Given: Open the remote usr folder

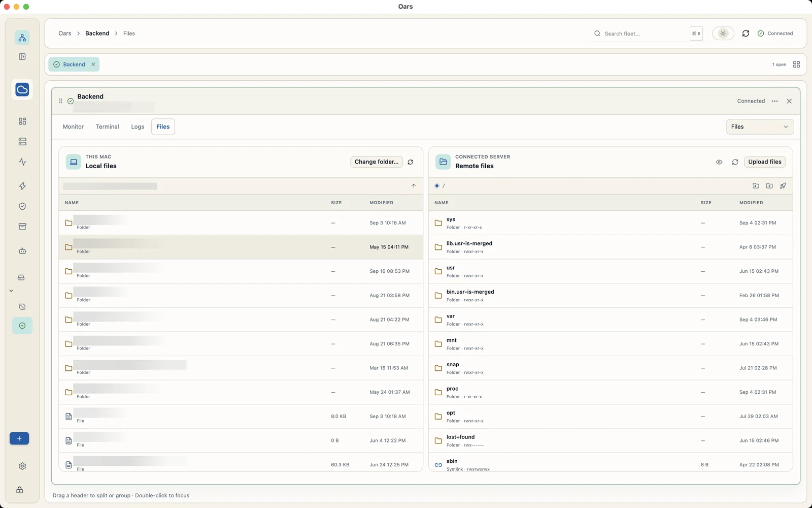Looking at the screenshot, I should pyautogui.click(x=611, y=271).
